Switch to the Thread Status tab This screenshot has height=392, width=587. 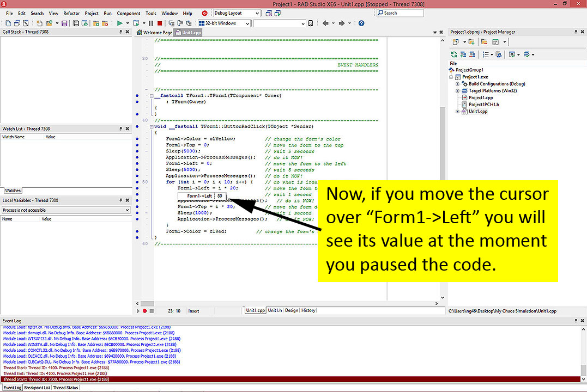pos(65,388)
